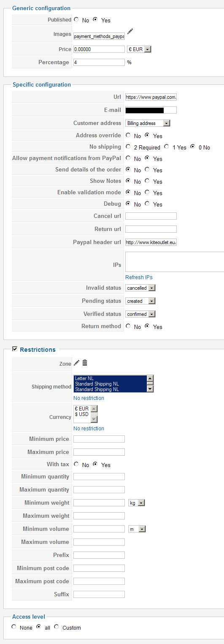Select Yes for Debug
The image size is (224, 644).
(147, 204)
